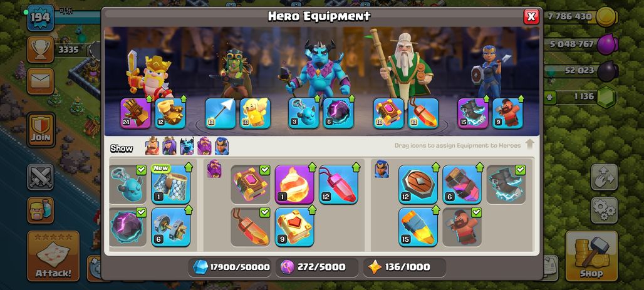Toggle the Grand Warden show filter

coord(204,146)
